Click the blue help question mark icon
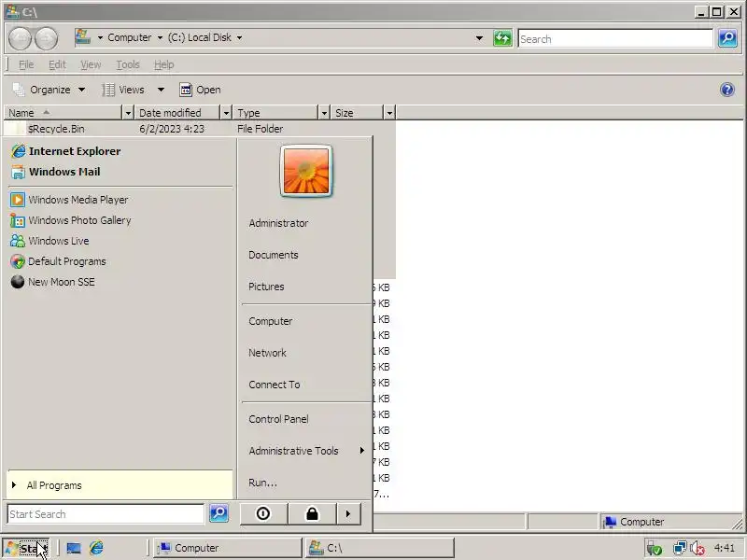The height and width of the screenshot is (560, 747). coord(727,90)
